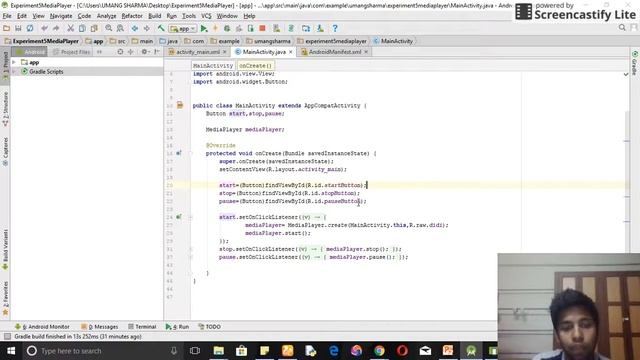This screenshot has height=360, width=640.
Task: Select the Project Files view tab
Action: tap(71, 52)
